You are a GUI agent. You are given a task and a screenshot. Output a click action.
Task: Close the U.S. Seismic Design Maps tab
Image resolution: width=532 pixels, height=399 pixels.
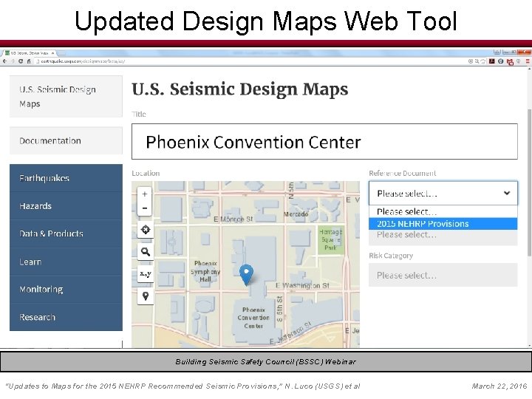click(x=52, y=53)
